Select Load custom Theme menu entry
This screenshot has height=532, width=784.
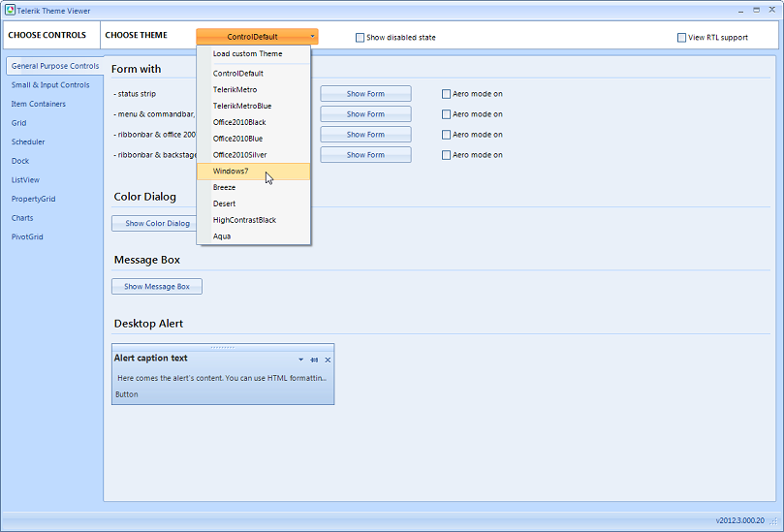pyautogui.click(x=254, y=54)
